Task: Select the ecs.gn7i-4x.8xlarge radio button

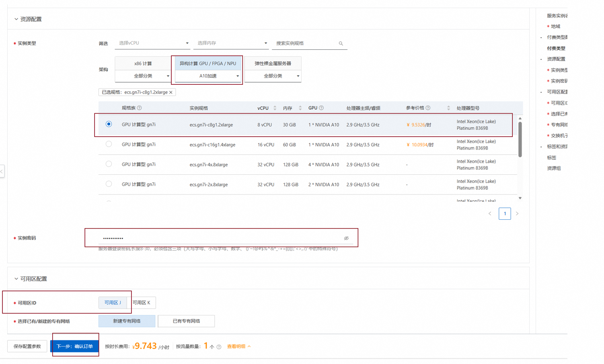Action: [x=109, y=164]
